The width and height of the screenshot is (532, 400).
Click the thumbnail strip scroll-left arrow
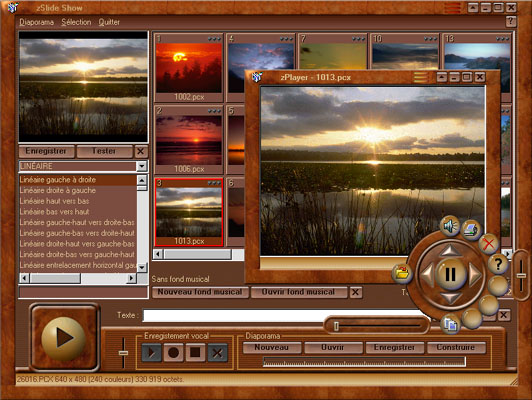158,254
